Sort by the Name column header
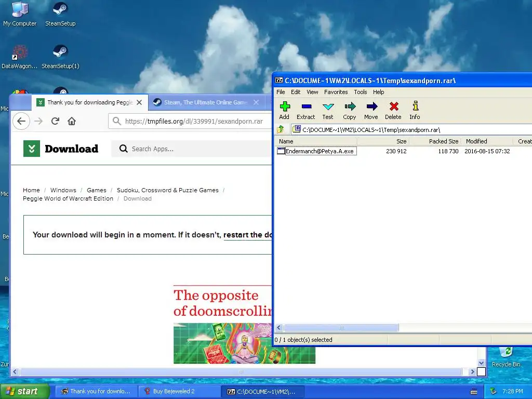 [x=315, y=141]
